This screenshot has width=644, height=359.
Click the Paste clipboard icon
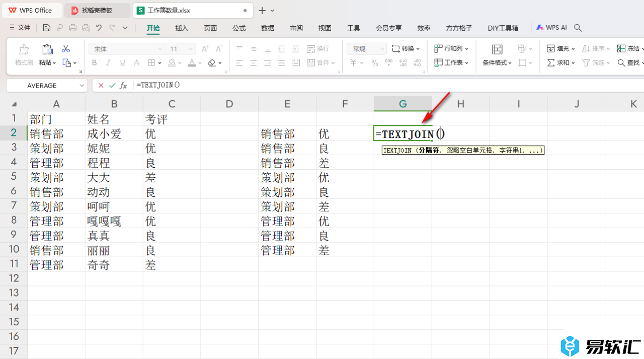click(x=47, y=49)
